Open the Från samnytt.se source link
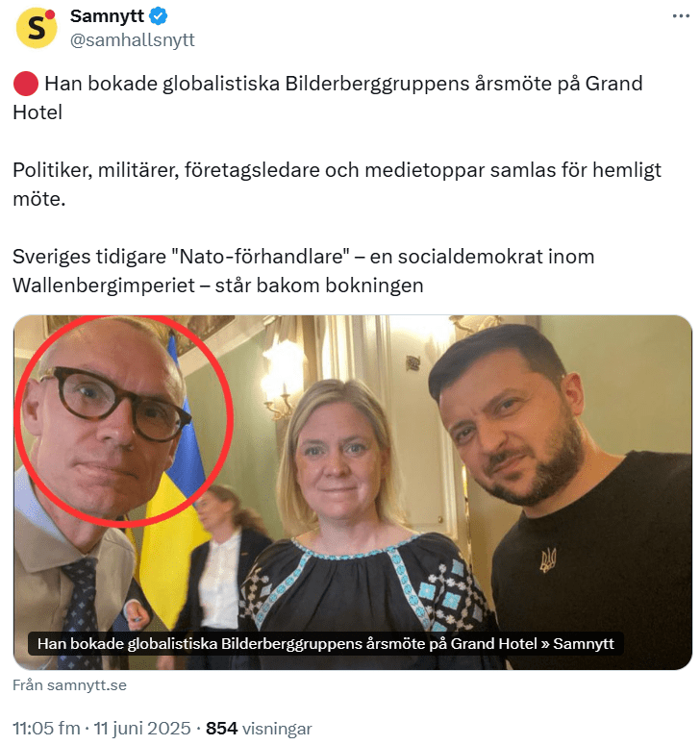 [69, 685]
